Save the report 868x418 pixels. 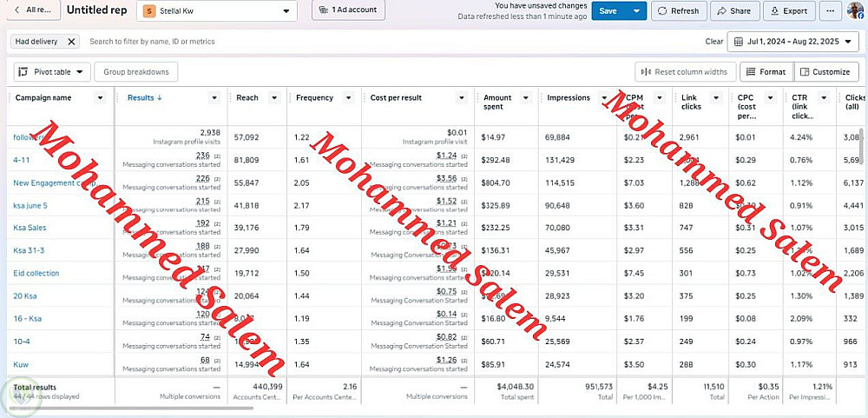608,11
